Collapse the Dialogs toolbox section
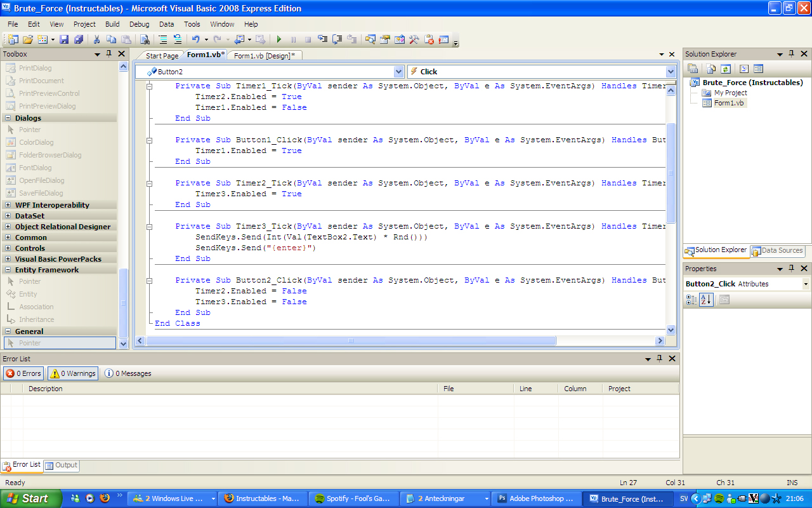The width and height of the screenshot is (812, 508). tap(9, 118)
